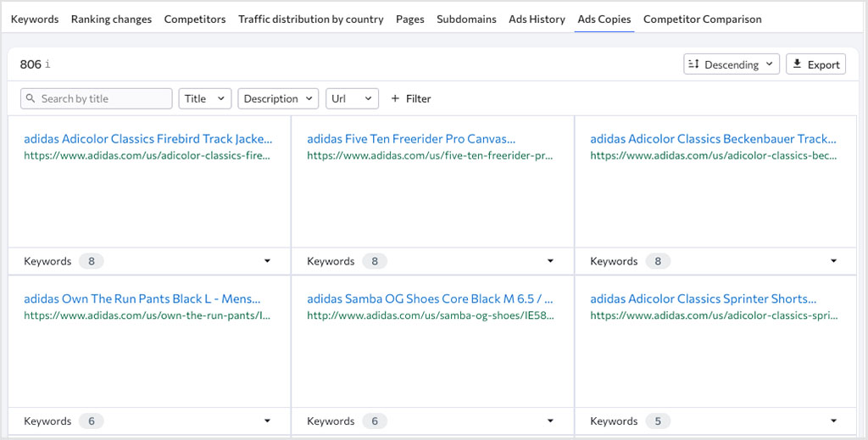Open the adicolor-classics-fire URL link
This screenshot has height=440, width=868.
tap(147, 155)
